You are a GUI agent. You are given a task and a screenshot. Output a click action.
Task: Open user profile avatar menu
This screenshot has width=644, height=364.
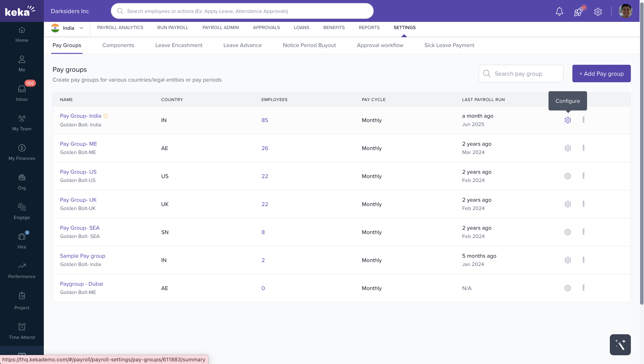click(x=625, y=11)
